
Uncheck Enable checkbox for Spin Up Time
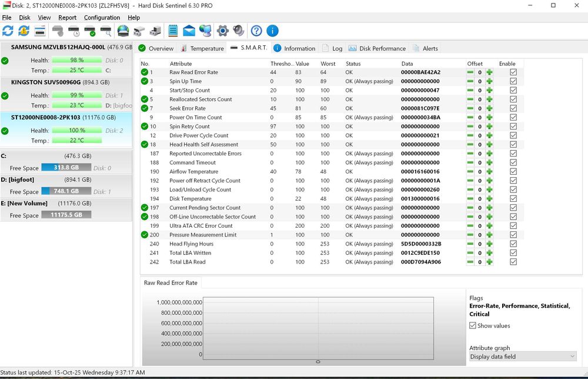click(513, 81)
